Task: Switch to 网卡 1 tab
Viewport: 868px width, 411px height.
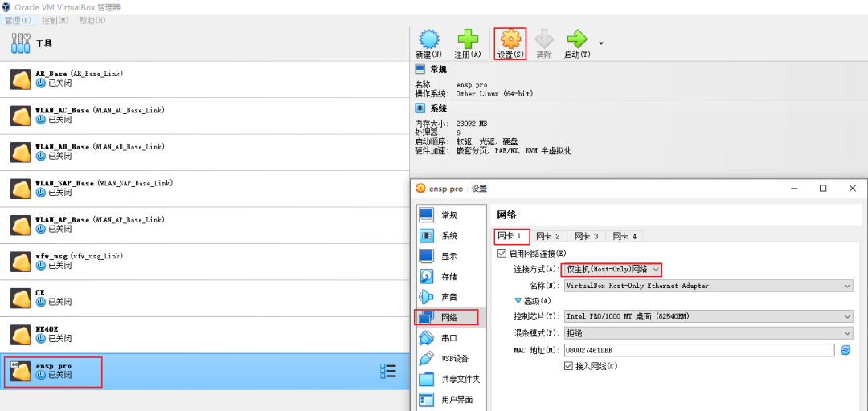Action: [510, 236]
